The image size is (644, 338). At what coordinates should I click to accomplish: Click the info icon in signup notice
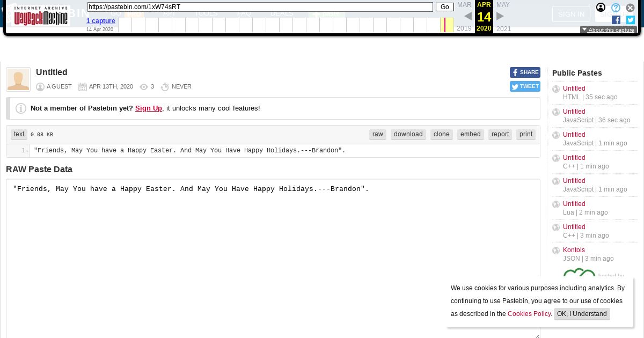point(21,108)
